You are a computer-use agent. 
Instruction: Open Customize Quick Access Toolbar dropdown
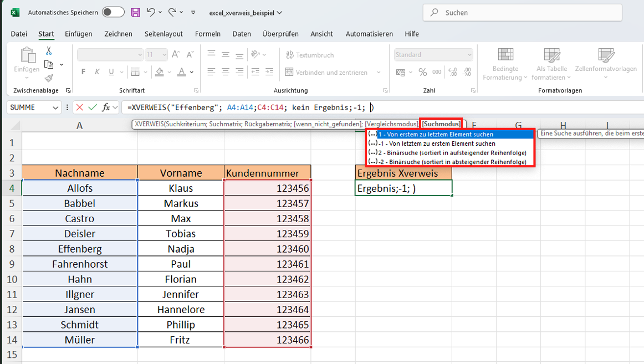click(x=193, y=13)
